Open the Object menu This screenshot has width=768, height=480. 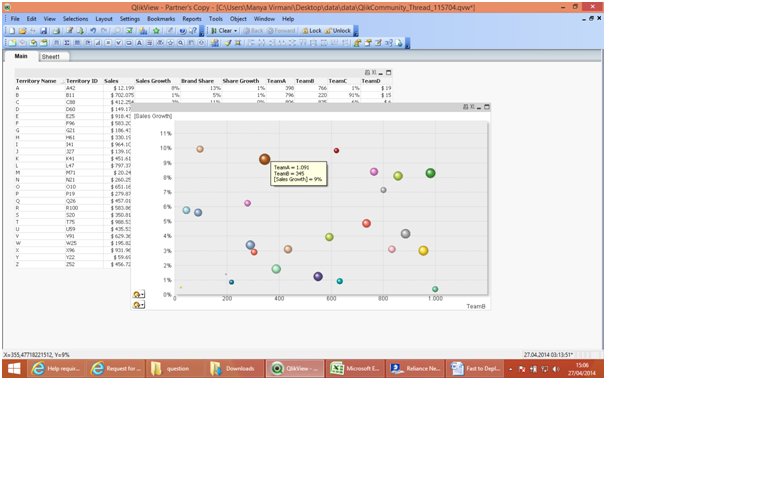click(238, 19)
